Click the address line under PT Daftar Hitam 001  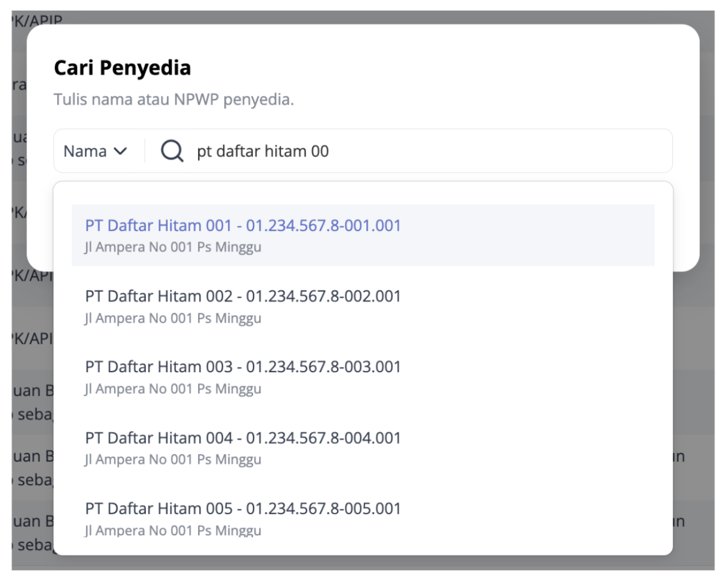tap(173, 248)
